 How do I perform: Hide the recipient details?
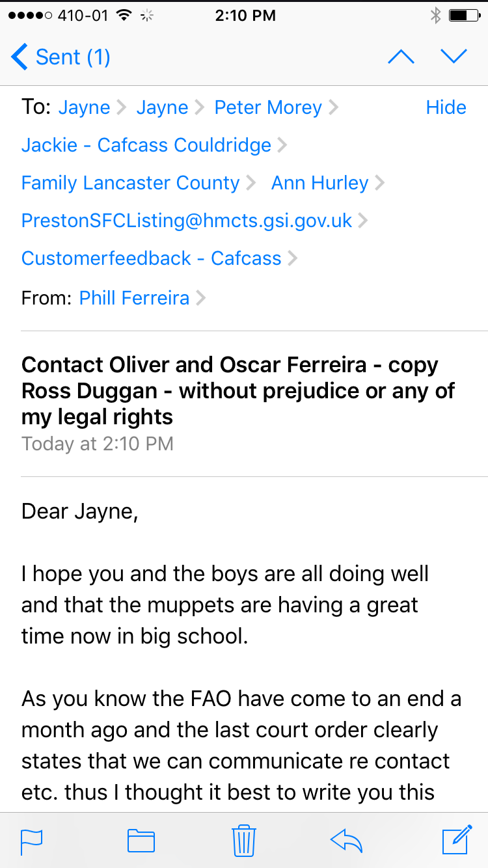point(446,107)
